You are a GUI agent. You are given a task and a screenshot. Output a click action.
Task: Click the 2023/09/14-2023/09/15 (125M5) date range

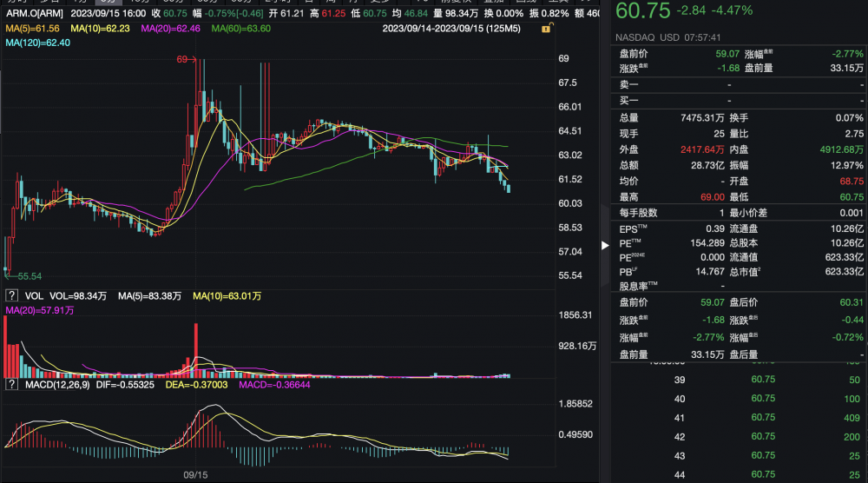point(451,29)
